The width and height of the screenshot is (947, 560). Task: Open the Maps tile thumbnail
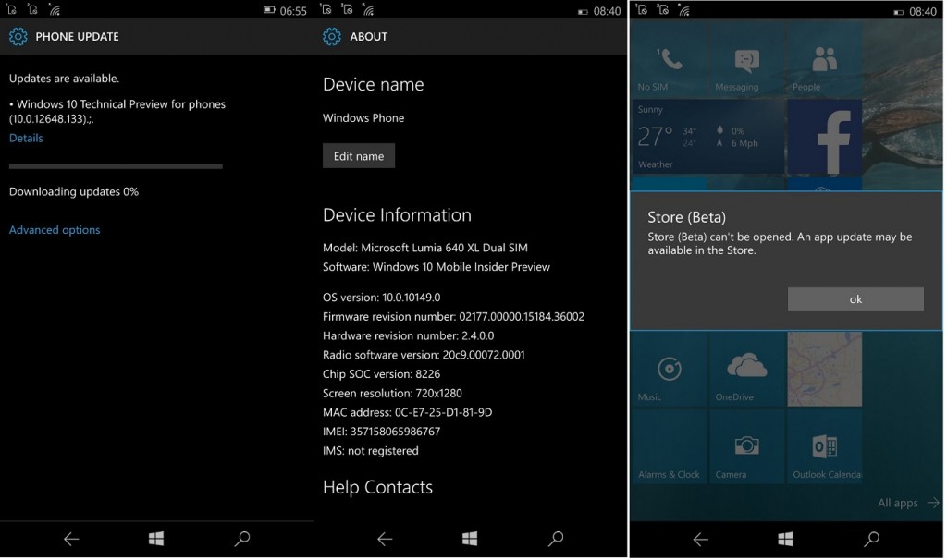click(824, 370)
